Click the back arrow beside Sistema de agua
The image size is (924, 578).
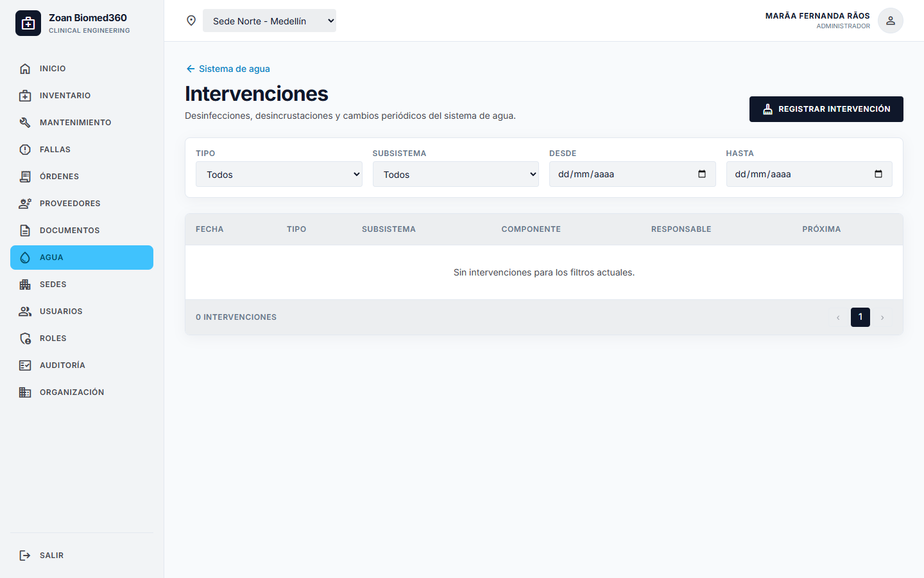[x=191, y=69]
